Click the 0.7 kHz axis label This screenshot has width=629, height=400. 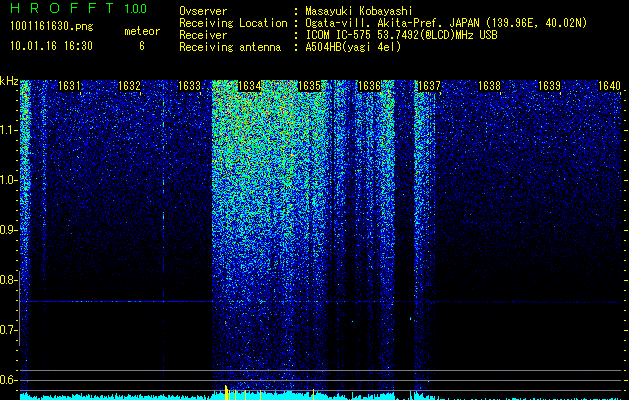click(8, 330)
